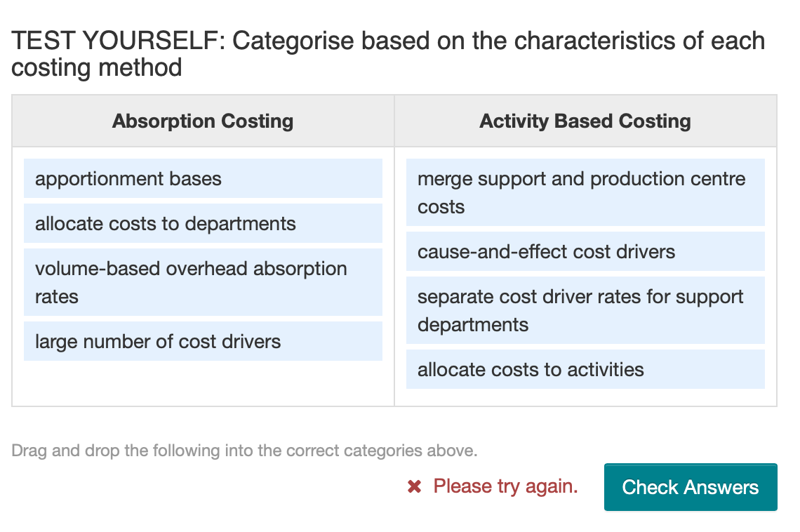Select the 'apportionment bases' answer chip
Viewport: 800px width, 532px height.
pyautogui.click(x=203, y=178)
